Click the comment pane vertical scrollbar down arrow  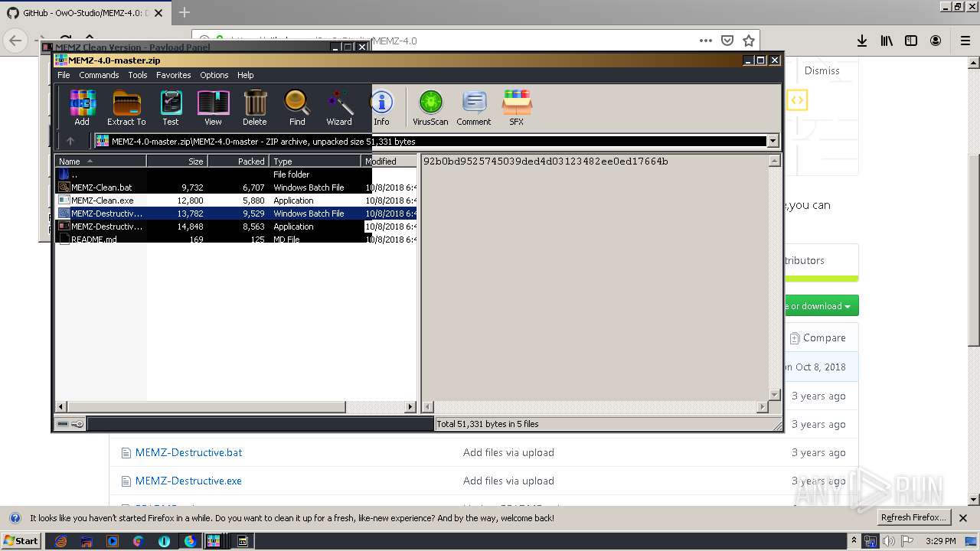(x=775, y=395)
